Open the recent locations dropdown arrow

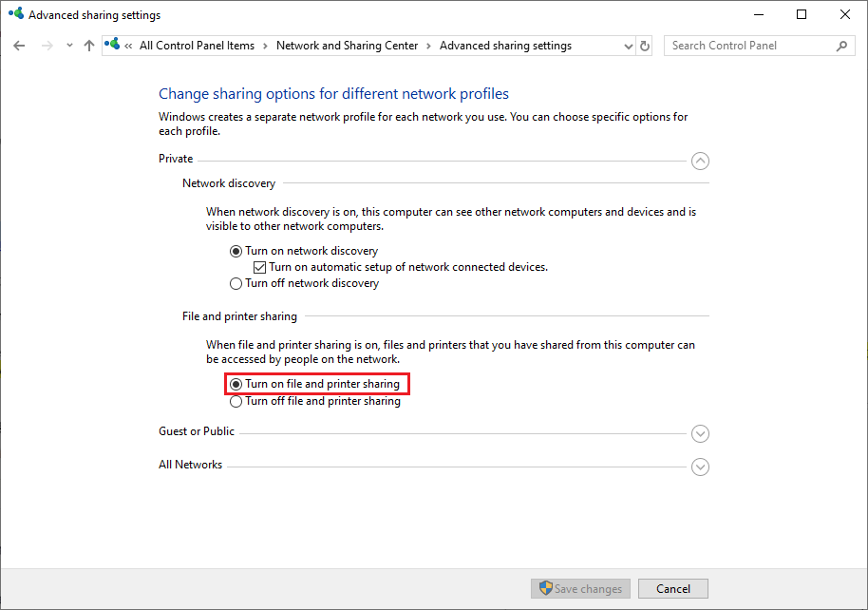point(69,46)
